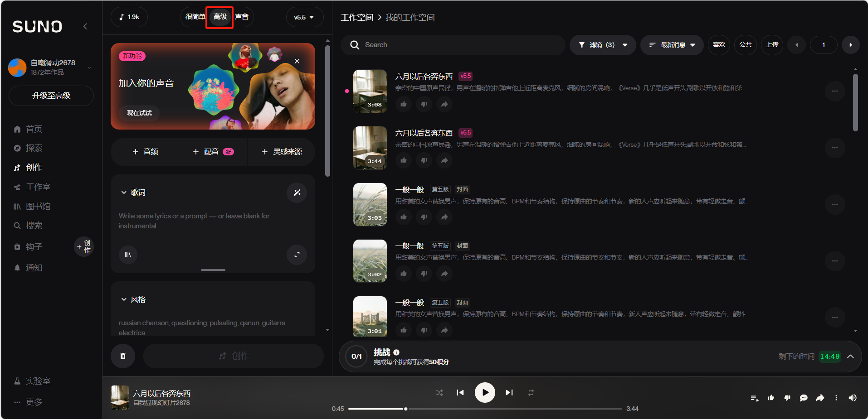868x419 pixels.
Task: Open 图书馆 in the sidebar
Action: (38, 207)
